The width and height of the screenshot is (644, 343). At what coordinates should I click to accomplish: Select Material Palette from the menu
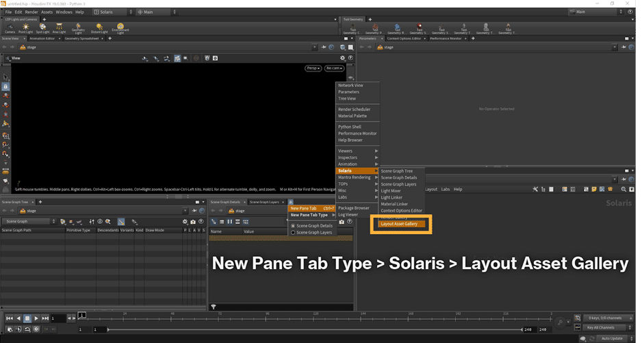[x=352, y=116]
